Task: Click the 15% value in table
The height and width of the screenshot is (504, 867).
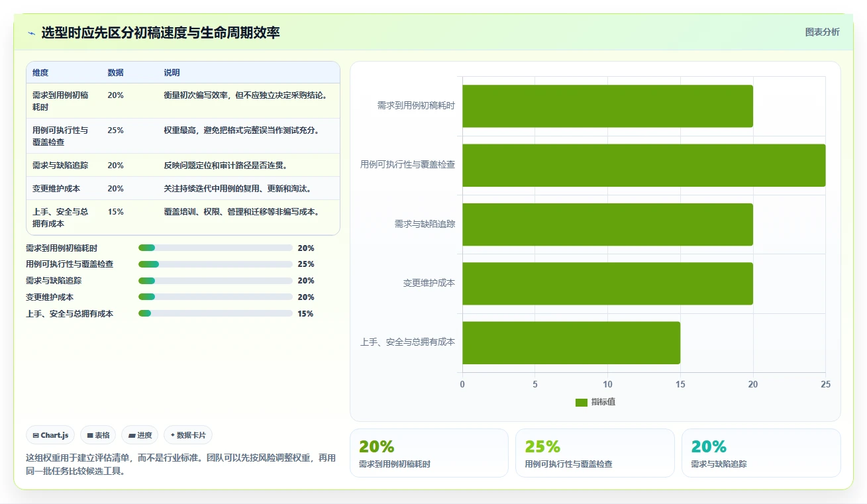Action: pyautogui.click(x=115, y=212)
